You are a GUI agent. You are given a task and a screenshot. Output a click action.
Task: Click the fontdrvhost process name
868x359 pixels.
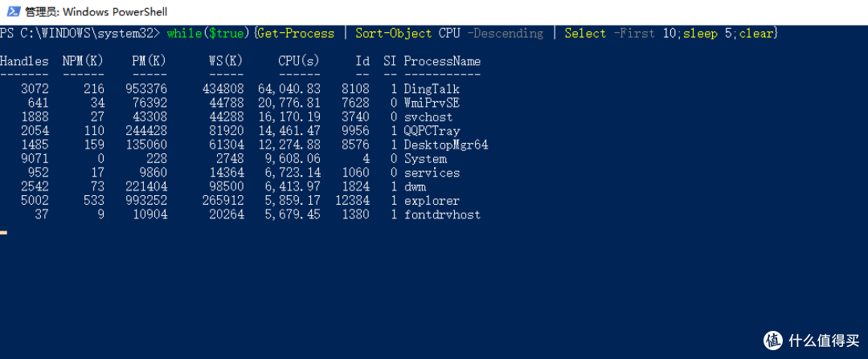coord(442,214)
